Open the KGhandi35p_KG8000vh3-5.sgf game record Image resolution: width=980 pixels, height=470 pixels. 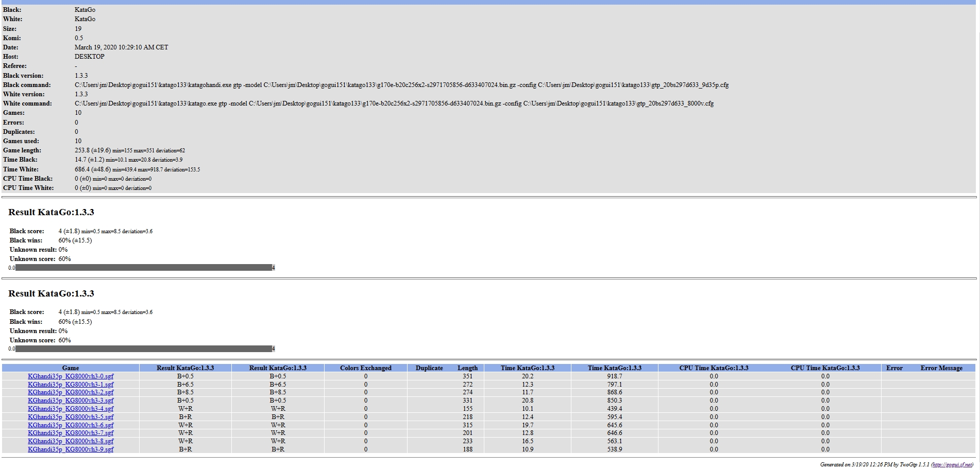(x=71, y=417)
